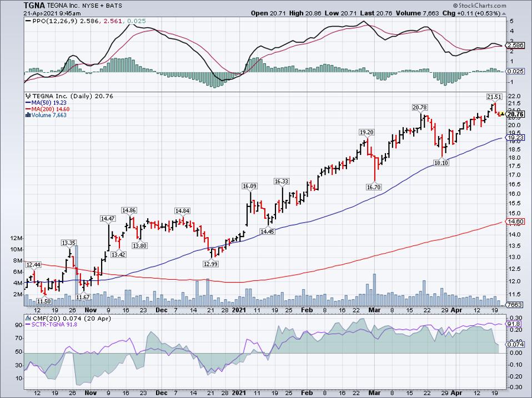The height and width of the screenshot is (398, 532).
Task: Click the 'Open 20.71' value in the header
Action: (269, 13)
